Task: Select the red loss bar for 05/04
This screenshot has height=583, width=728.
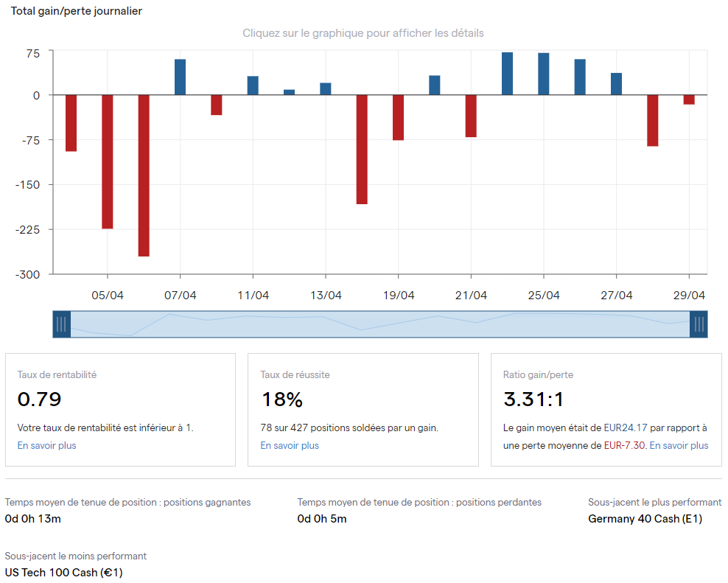Action: tap(108, 161)
